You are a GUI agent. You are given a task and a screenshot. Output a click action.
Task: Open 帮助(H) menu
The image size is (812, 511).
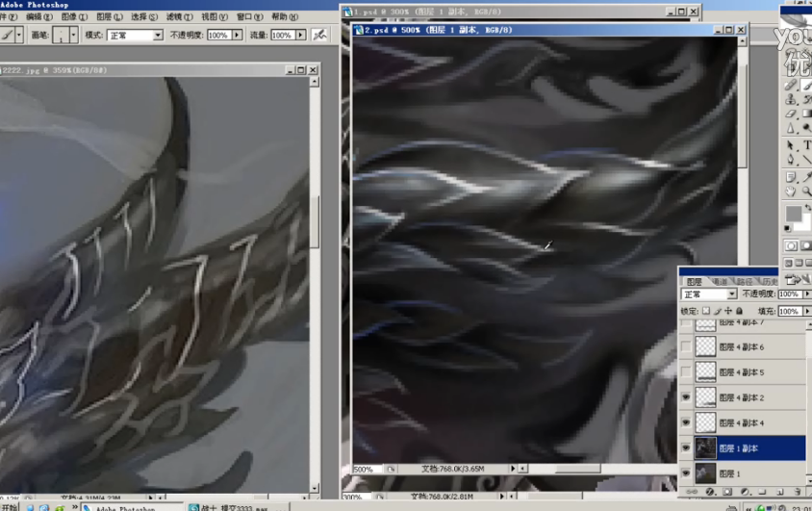[x=285, y=16]
